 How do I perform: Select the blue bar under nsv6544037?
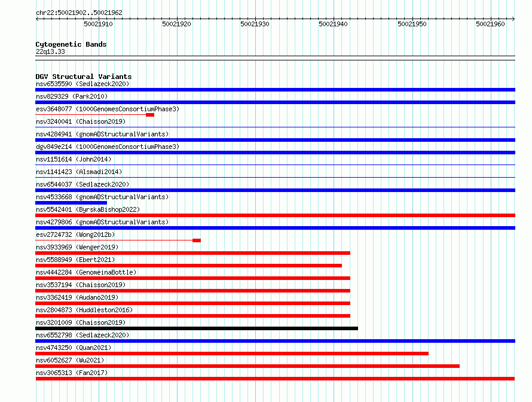click(275, 190)
